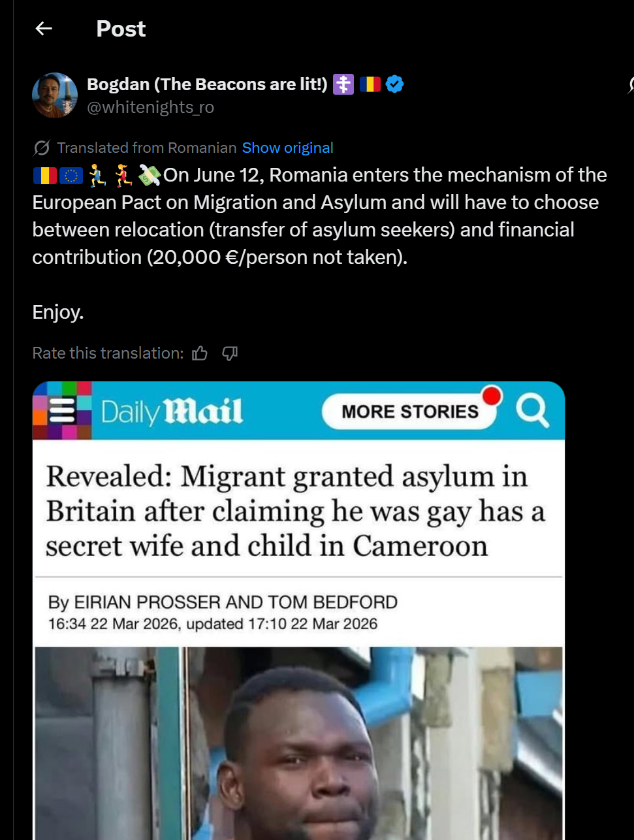Image resolution: width=634 pixels, height=840 pixels.
Task: Rate the translation with thumbs down
Action: [x=230, y=353]
